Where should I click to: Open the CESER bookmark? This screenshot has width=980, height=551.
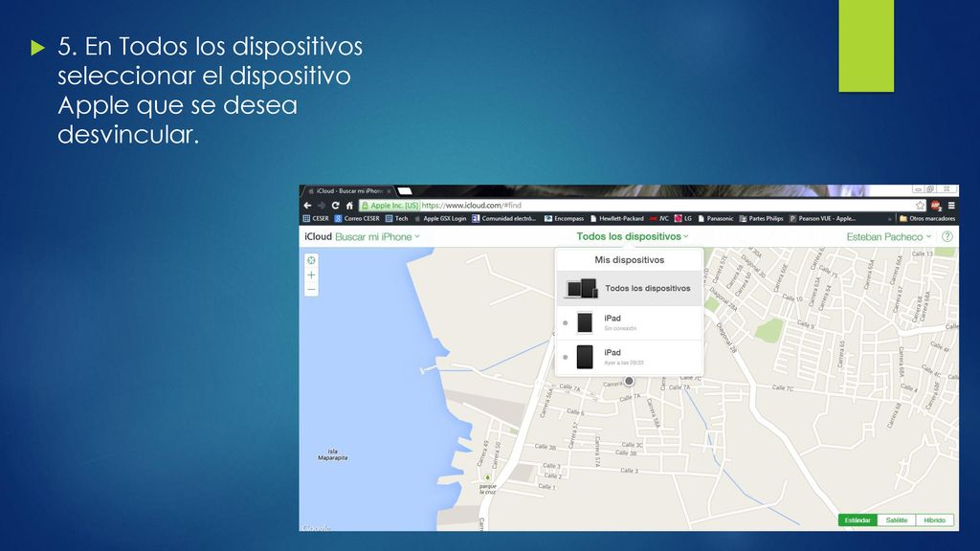click(x=316, y=219)
